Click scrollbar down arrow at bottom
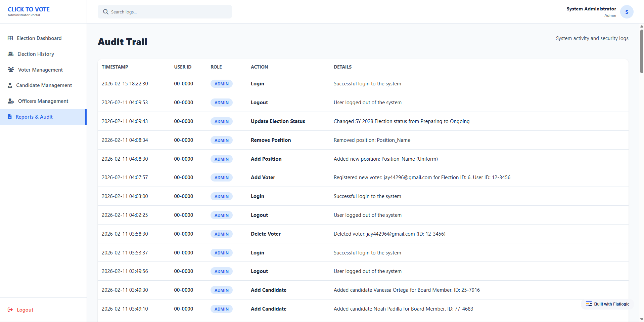 642,319
